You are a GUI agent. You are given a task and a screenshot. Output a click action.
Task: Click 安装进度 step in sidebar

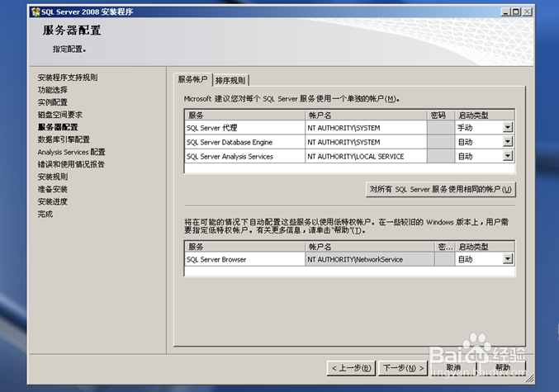point(52,201)
